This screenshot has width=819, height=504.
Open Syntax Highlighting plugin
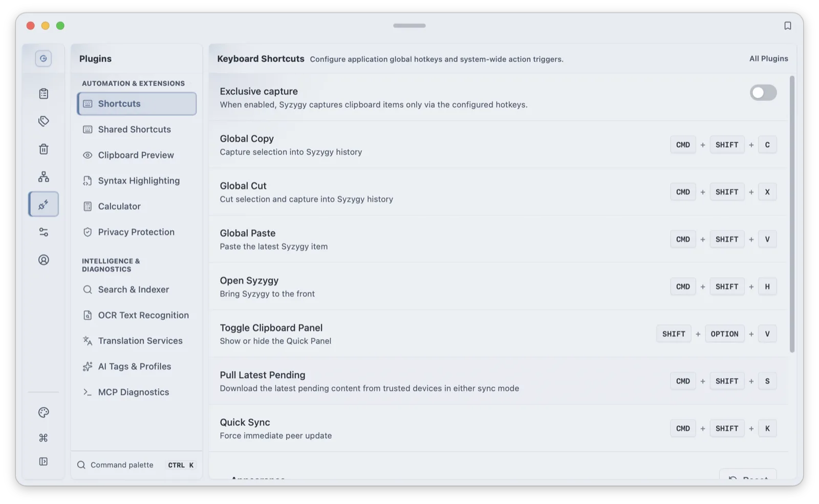coord(137,181)
